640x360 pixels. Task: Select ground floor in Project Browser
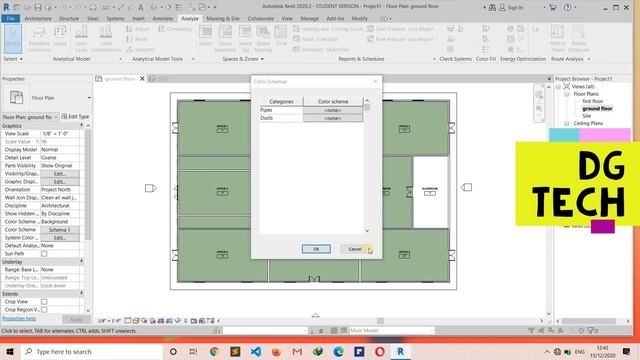click(x=597, y=109)
